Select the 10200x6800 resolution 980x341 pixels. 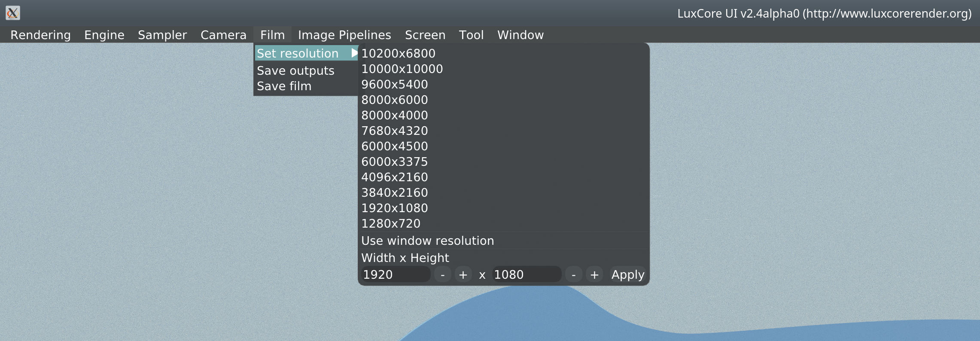point(504,53)
